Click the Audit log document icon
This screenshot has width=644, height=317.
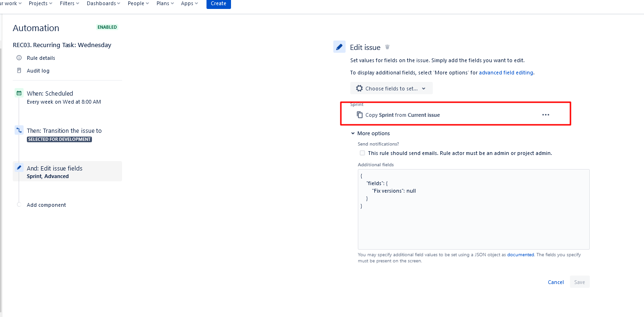point(19,71)
